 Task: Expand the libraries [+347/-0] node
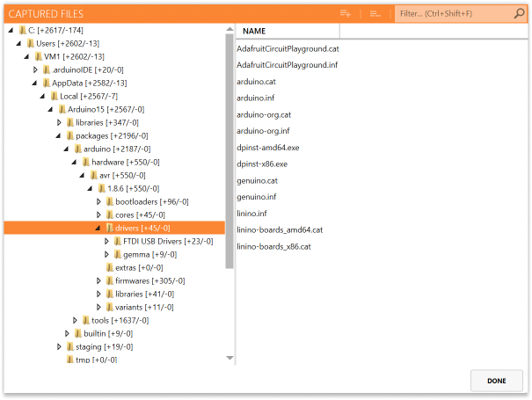tap(59, 122)
